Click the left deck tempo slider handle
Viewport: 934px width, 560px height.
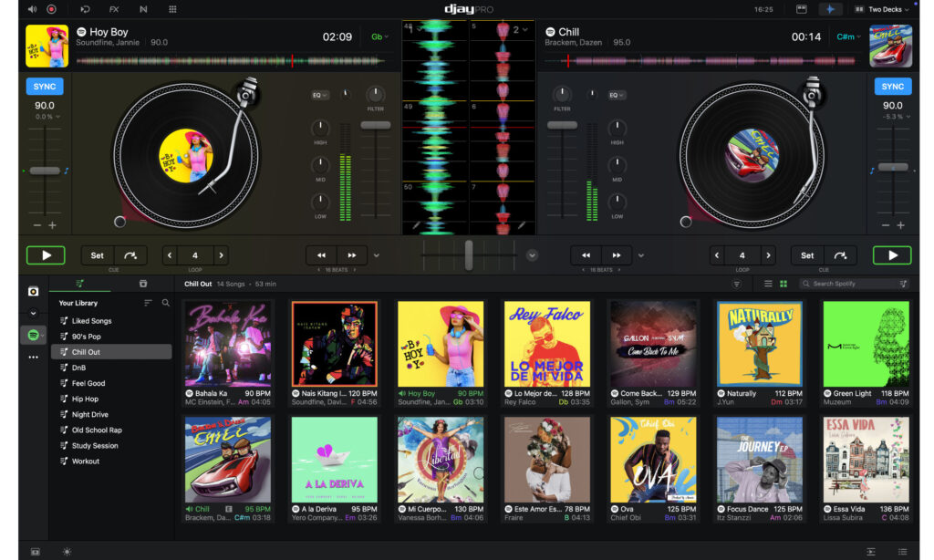click(45, 171)
